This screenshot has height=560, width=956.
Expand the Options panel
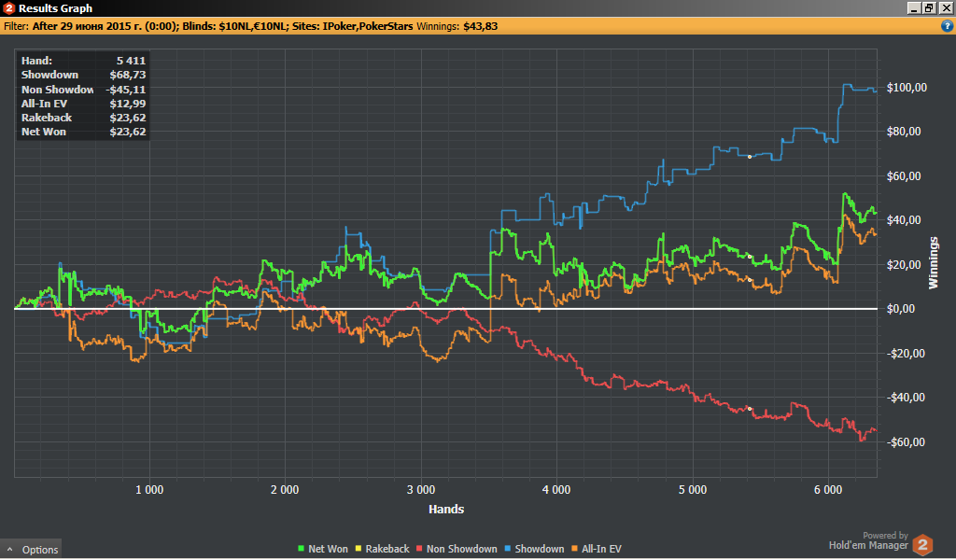[x=32, y=550]
